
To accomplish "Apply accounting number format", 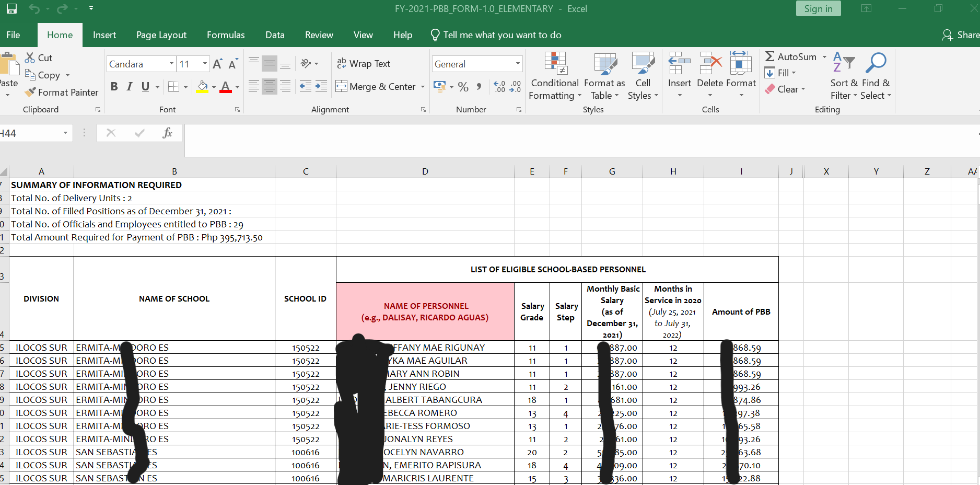I will coord(440,87).
